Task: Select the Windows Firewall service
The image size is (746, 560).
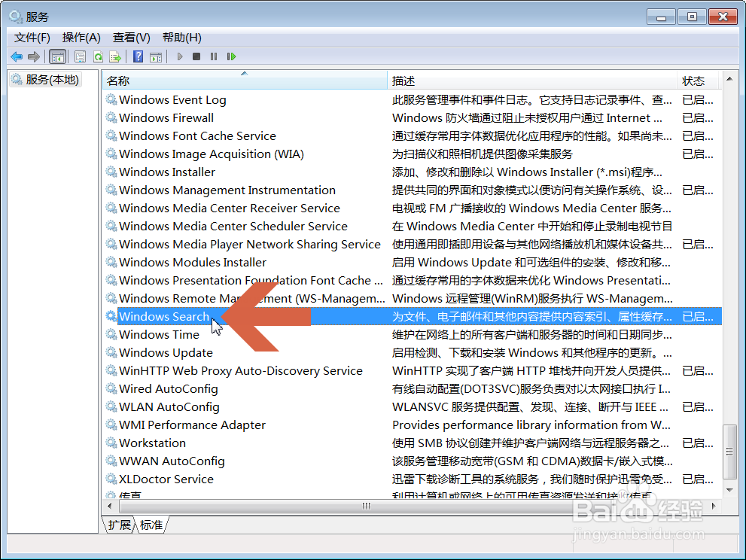Action: pyautogui.click(x=412, y=118)
